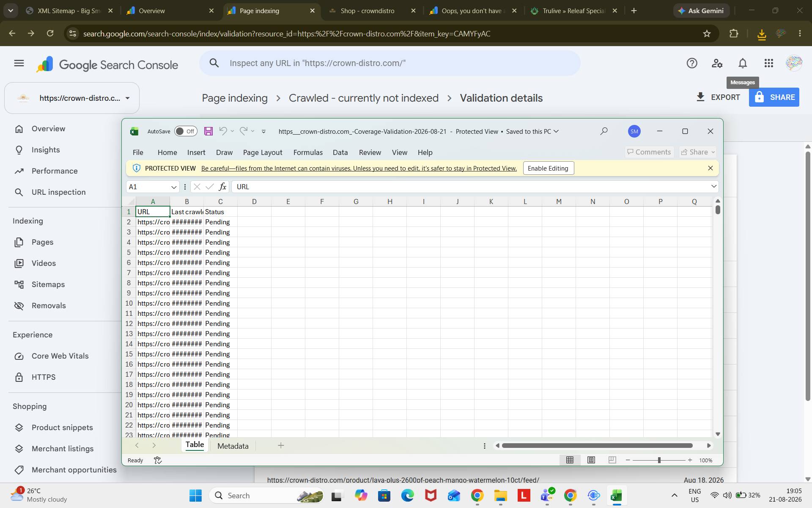The image size is (812, 508).
Task: Expand the Name Box dropdown
Action: click(173, 187)
